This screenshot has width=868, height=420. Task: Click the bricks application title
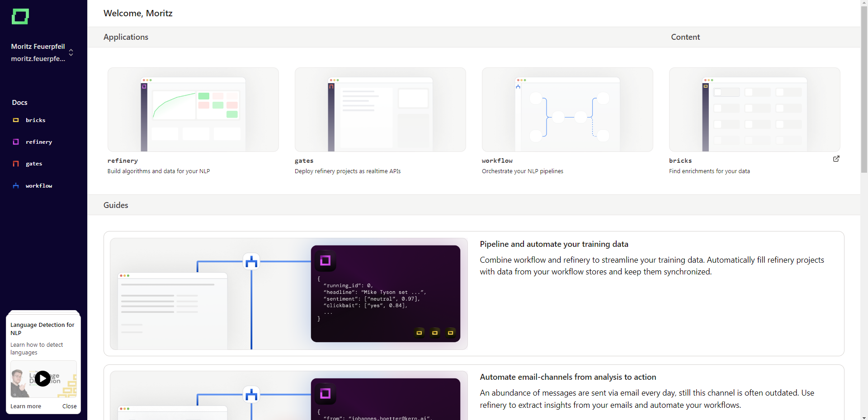(x=680, y=160)
